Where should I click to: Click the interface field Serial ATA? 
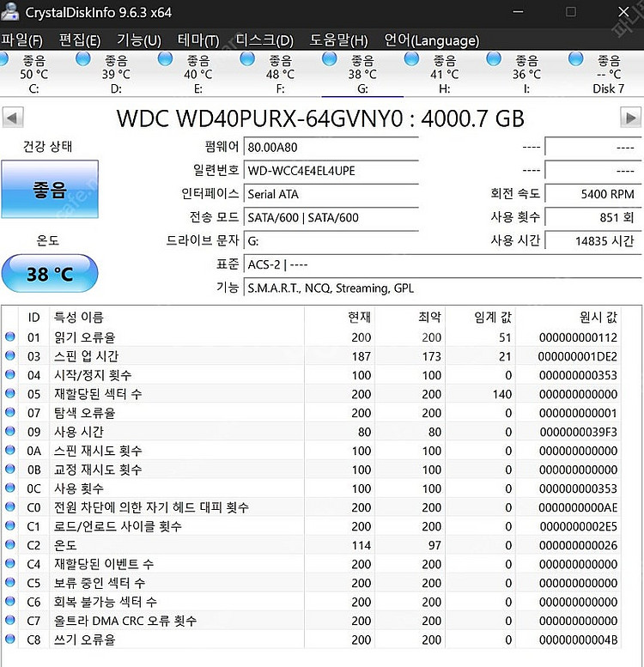[331, 194]
